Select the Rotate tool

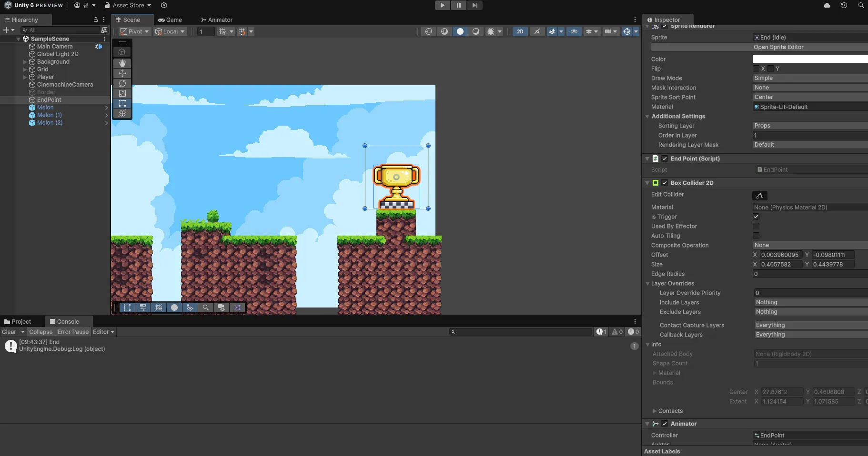click(122, 83)
